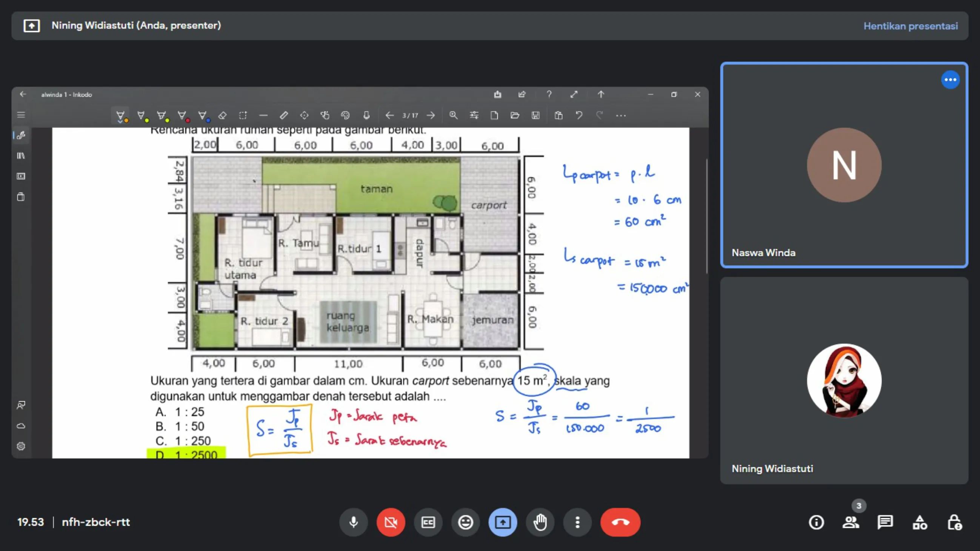
Task: Select the eraser tool in Inkodo
Action: pos(223,115)
